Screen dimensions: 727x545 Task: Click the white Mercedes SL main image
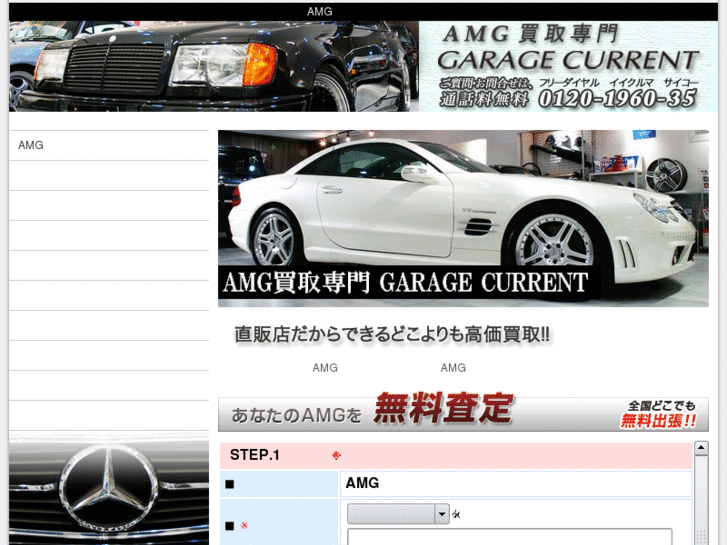pos(463,218)
